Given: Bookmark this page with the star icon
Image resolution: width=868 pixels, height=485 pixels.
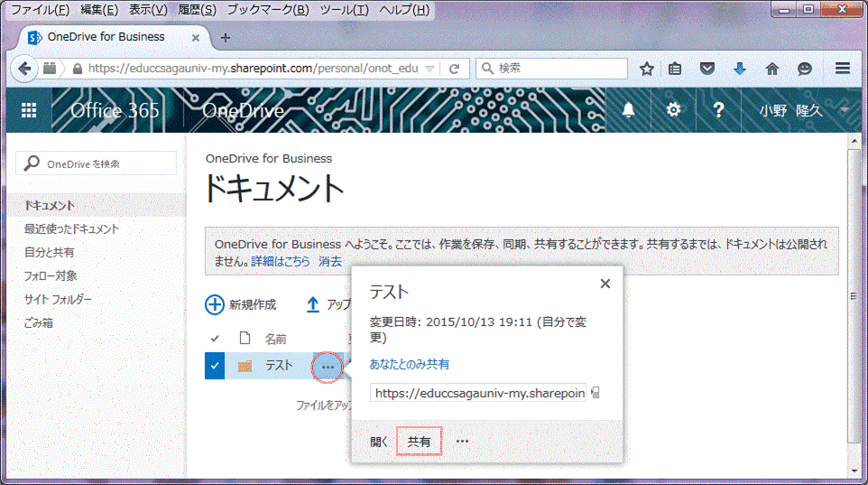Looking at the screenshot, I should (x=647, y=69).
